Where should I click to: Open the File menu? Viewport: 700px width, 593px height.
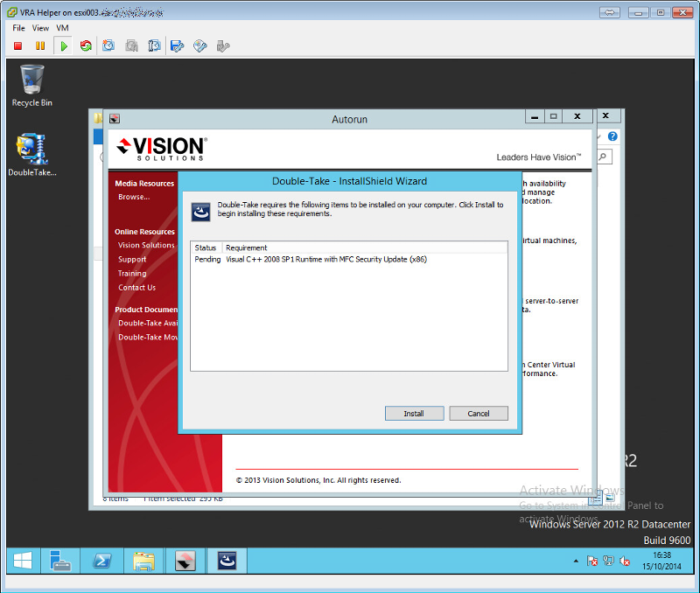pos(18,28)
